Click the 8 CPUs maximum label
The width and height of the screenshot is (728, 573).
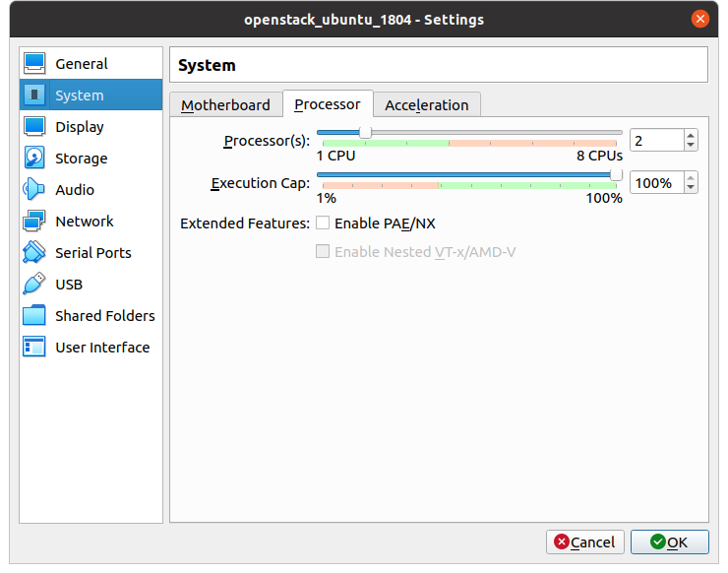click(599, 156)
